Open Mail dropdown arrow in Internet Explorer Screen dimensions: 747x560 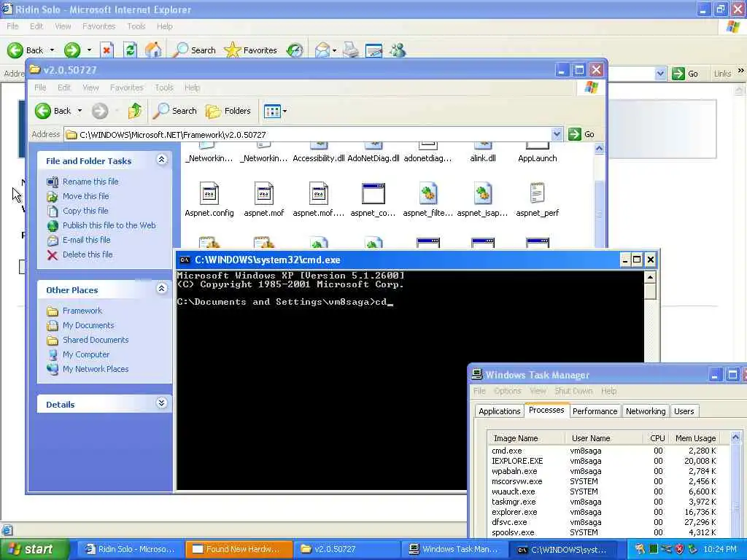coord(334,50)
